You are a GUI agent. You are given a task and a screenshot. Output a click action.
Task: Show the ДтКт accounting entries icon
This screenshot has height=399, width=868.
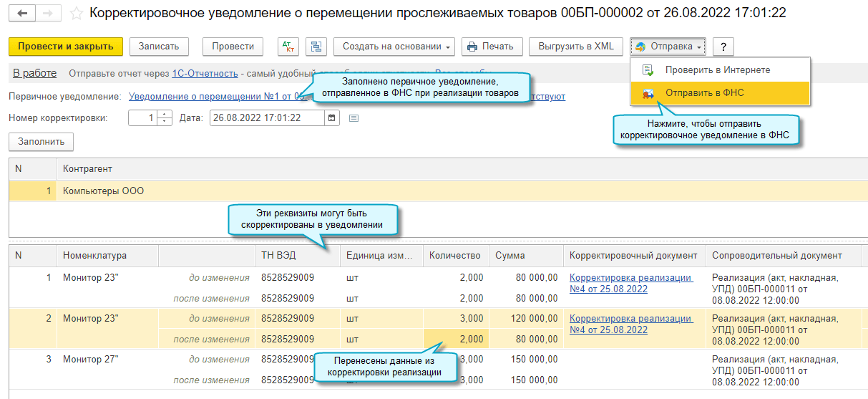click(288, 47)
